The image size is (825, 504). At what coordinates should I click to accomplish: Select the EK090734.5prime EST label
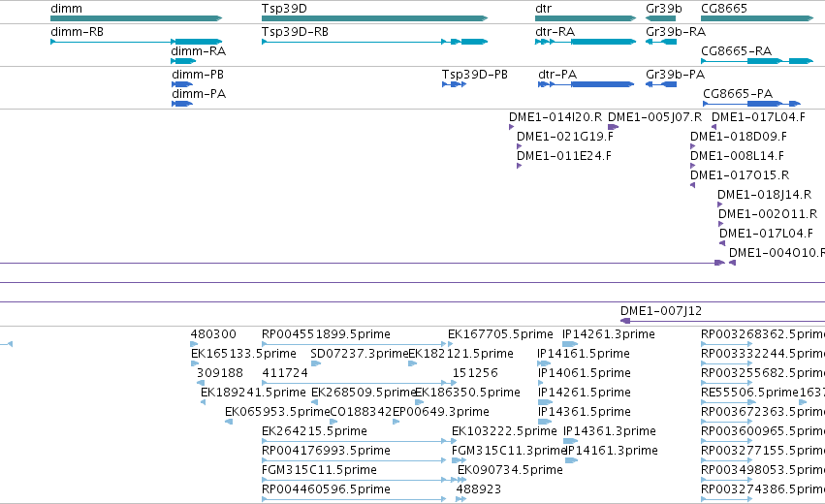point(510,470)
